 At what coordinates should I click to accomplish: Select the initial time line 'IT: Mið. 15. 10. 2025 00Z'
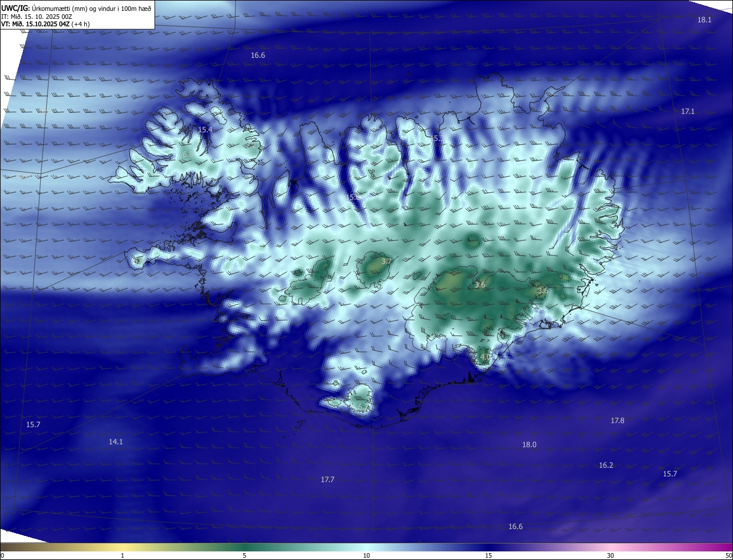tap(37, 17)
